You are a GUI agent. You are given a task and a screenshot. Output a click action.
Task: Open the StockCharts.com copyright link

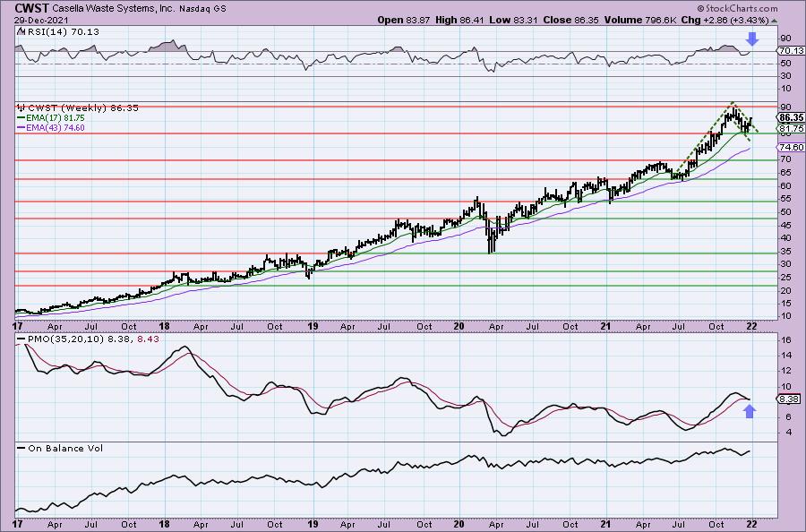(x=737, y=8)
